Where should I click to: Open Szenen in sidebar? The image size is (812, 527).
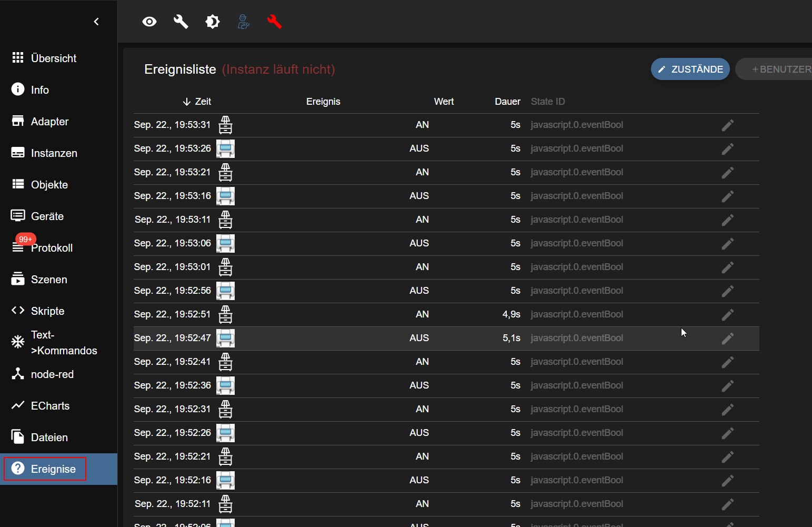tap(58, 279)
